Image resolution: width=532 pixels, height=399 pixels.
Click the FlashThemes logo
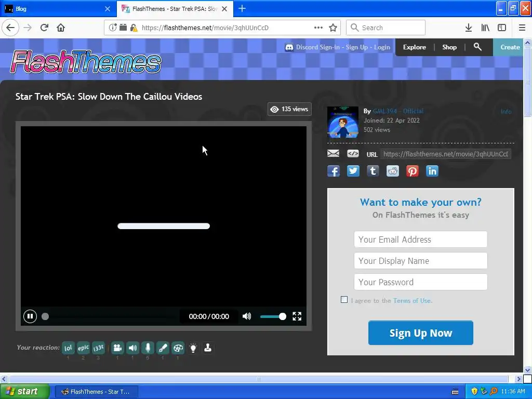(86, 62)
